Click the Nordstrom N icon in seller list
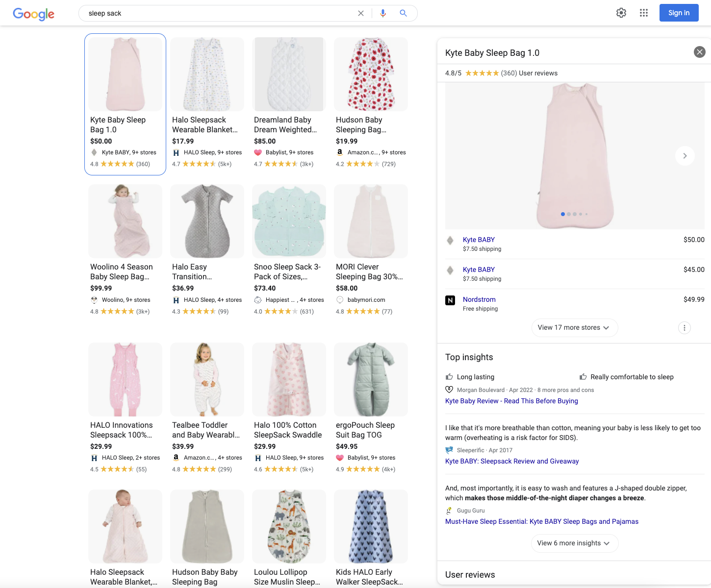This screenshot has height=588, width=711. [x=450, y=300]
